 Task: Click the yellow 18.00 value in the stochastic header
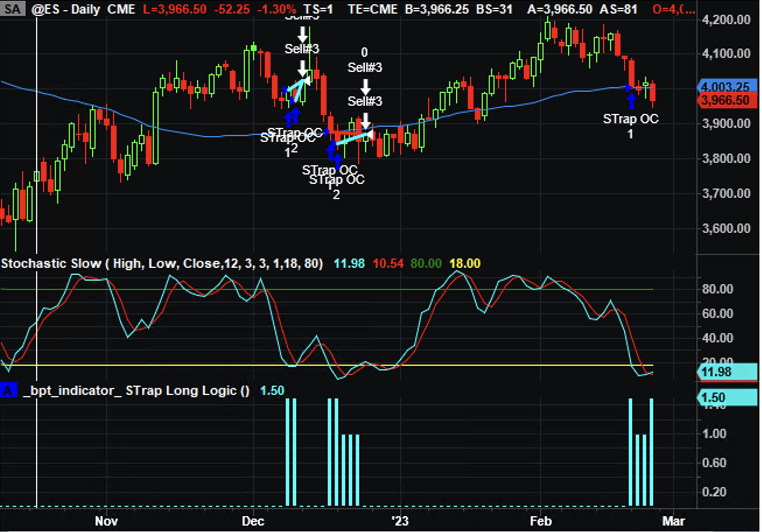(x=464, y=264)
